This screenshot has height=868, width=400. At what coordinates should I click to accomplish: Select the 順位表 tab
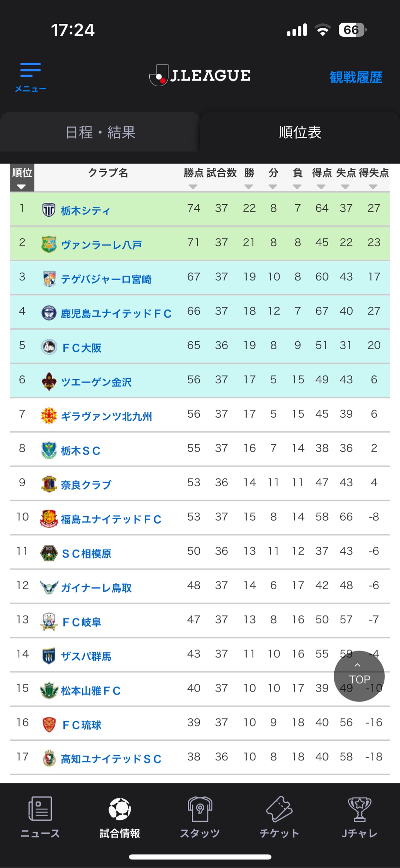300,132
